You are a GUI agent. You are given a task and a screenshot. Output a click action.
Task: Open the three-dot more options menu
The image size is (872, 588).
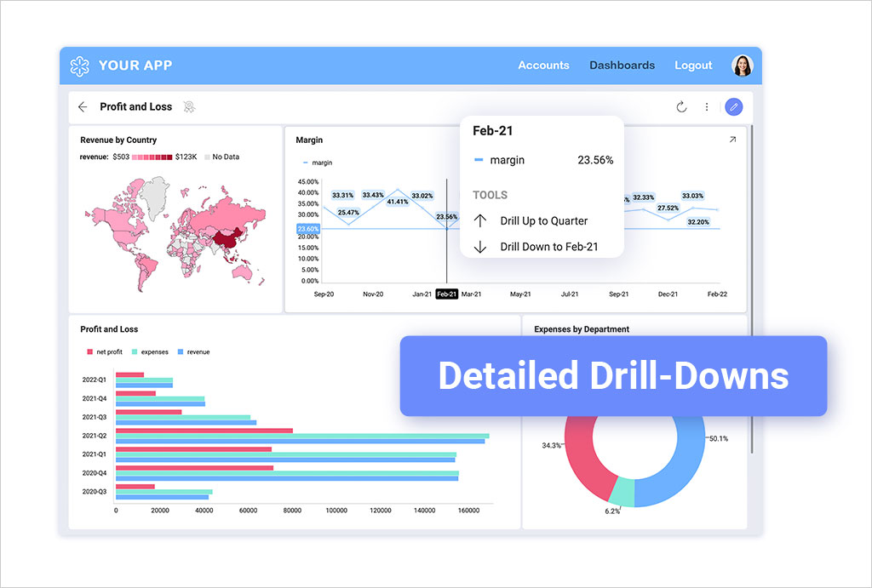click(x=706, y=107)
